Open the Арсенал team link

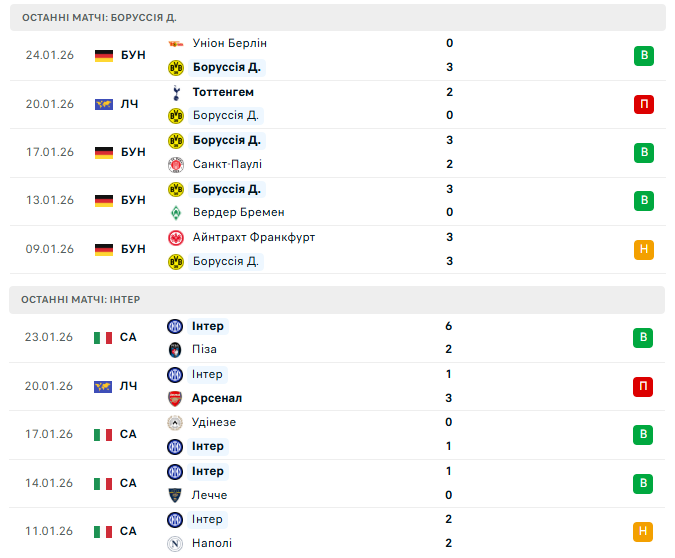pos(217,398)
